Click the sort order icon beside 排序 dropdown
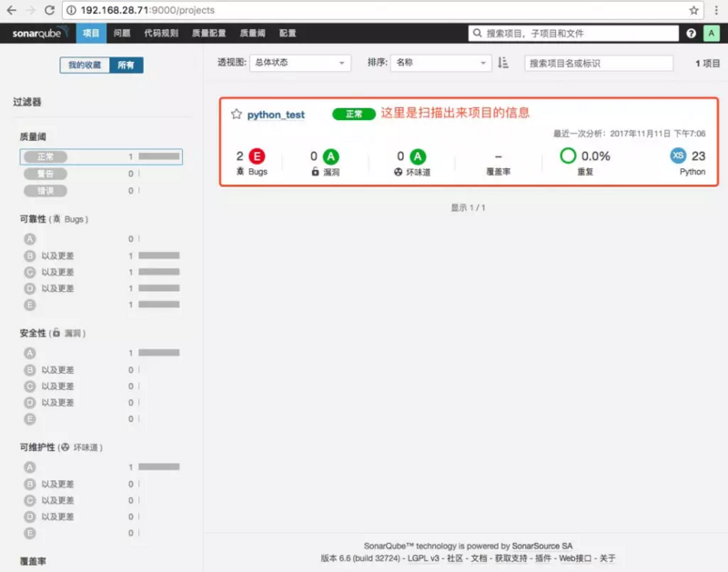 click(x=503, y=63)
